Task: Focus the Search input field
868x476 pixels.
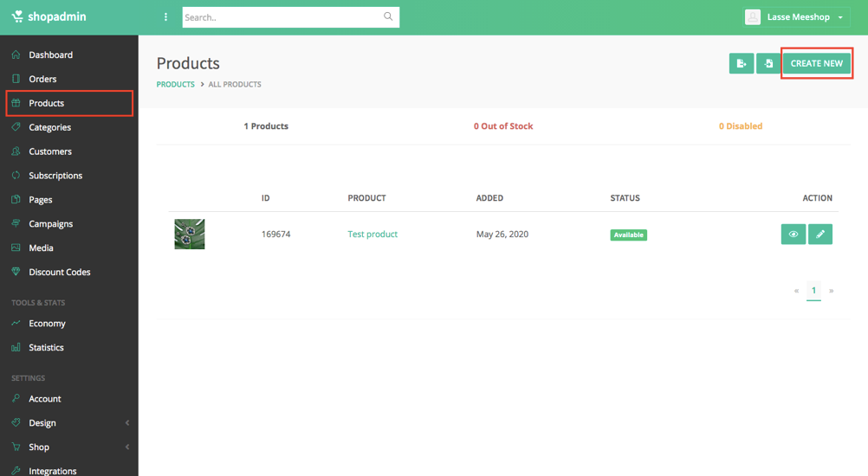Action: tap(290, 17)
